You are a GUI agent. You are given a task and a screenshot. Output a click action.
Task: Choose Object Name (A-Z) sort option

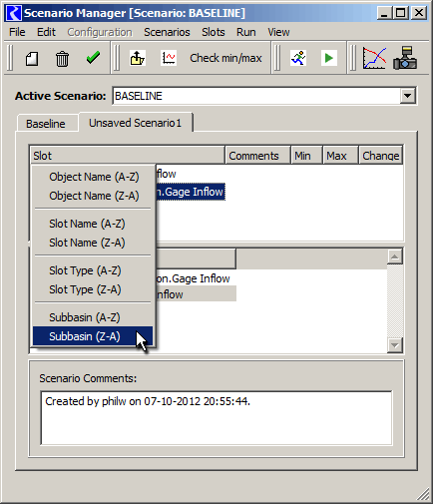93,177
